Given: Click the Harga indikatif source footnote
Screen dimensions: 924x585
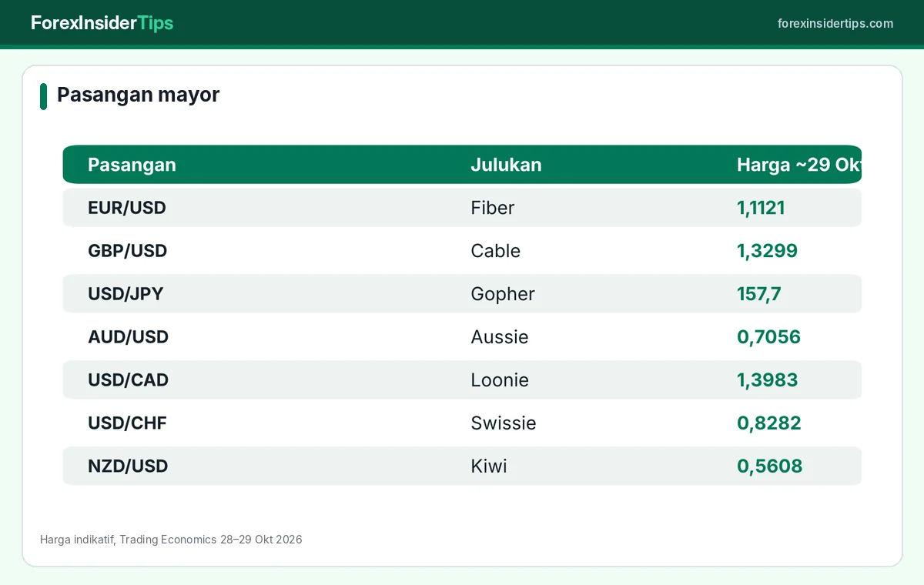Looking at the screenshot, I should [x=171, y=540].
